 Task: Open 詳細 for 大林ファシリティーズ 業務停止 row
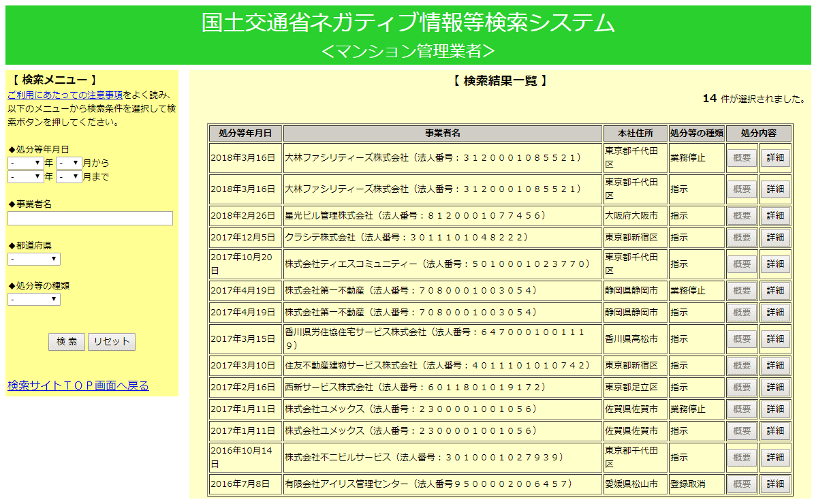point(776,158)
